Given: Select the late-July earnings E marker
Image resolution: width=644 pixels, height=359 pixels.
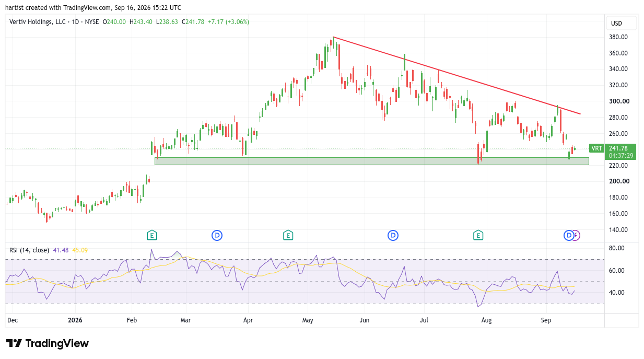Looking at the screenshot, I should click(x=478, y=236).
